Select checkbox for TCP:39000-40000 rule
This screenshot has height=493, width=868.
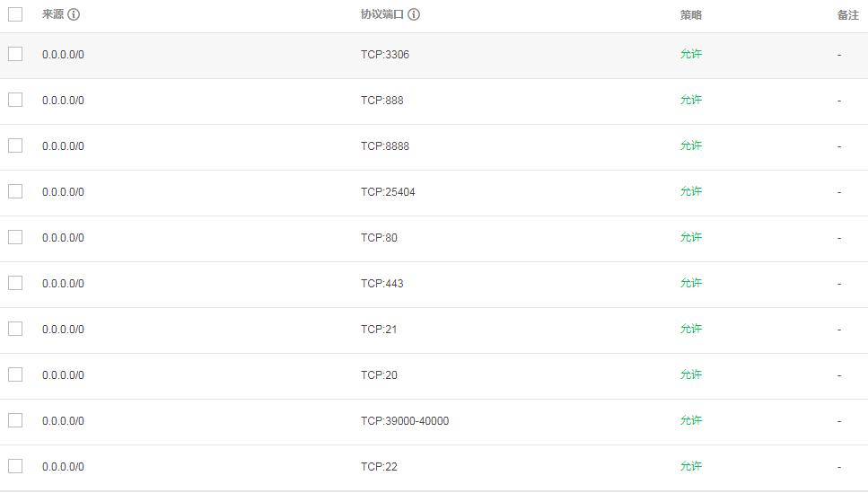(x=15, y=420)
